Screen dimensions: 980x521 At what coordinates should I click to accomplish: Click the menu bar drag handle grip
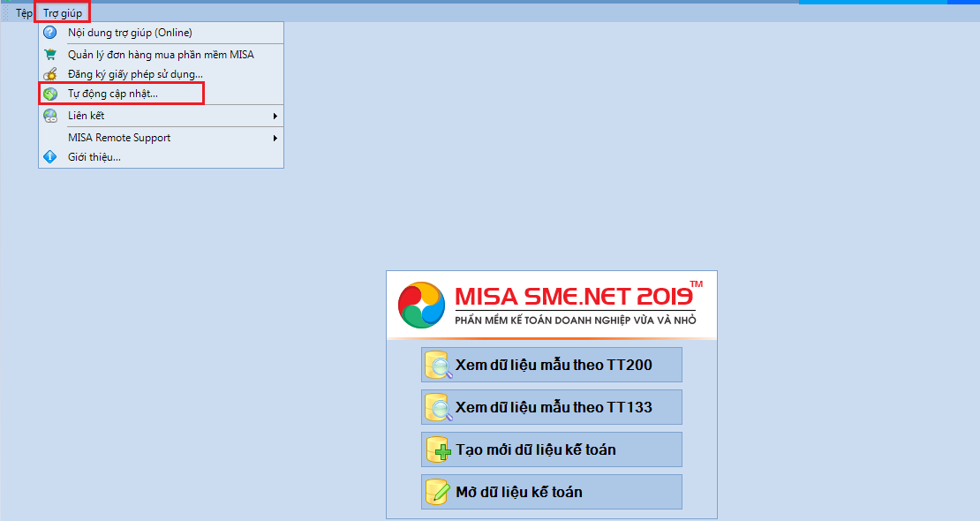(x=6, y=13)
